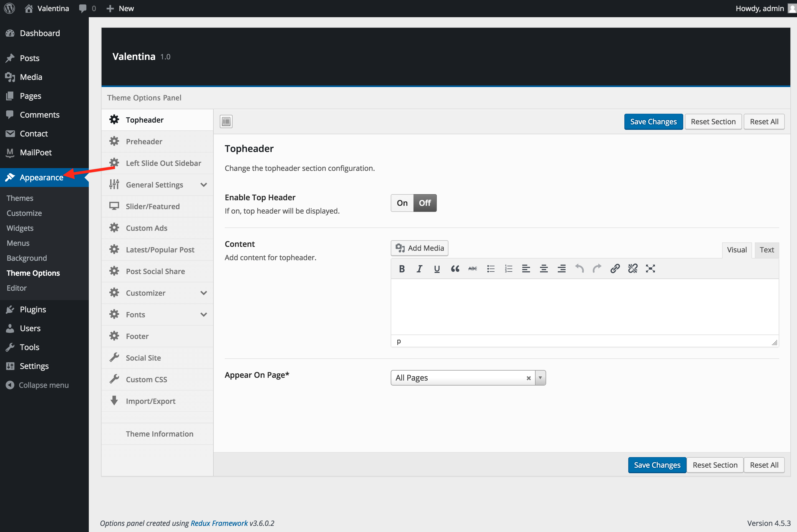Insert a numbered list

pos(508,269)
